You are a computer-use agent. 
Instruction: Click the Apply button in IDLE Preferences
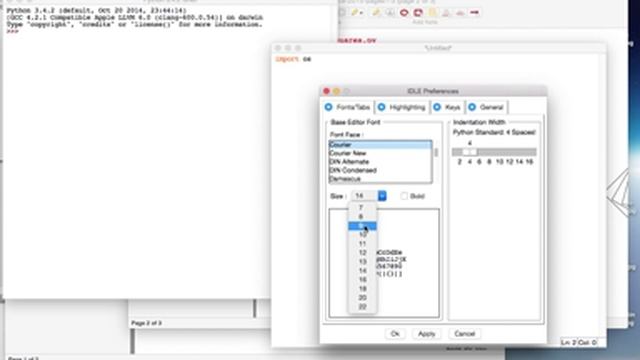tap(426, 334)
